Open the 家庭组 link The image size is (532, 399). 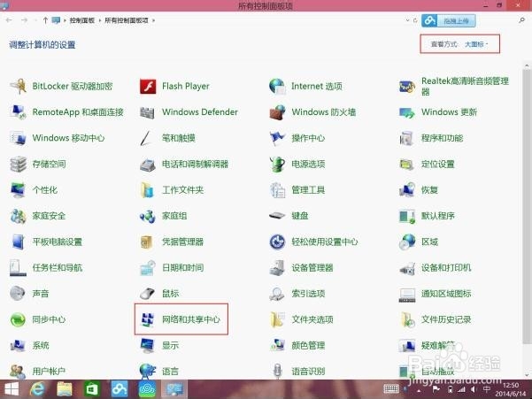pyautogui.click(x=174, y=216)
